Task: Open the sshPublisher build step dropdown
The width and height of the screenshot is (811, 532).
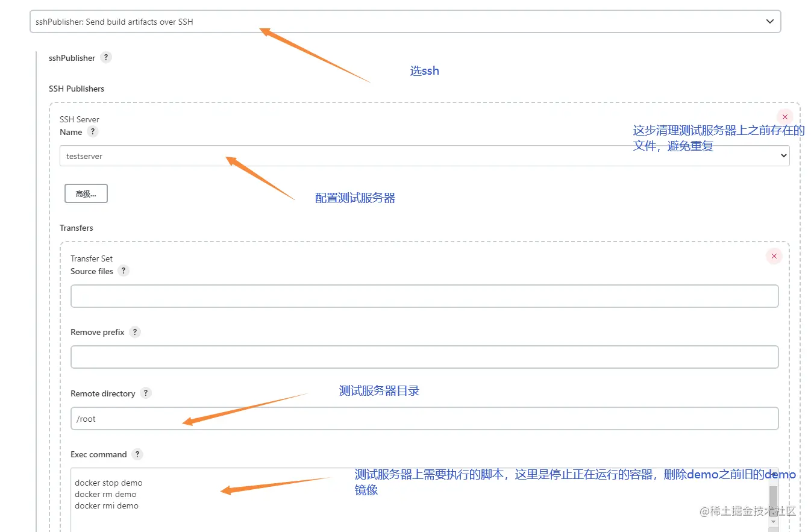Action: click(405, 21)
